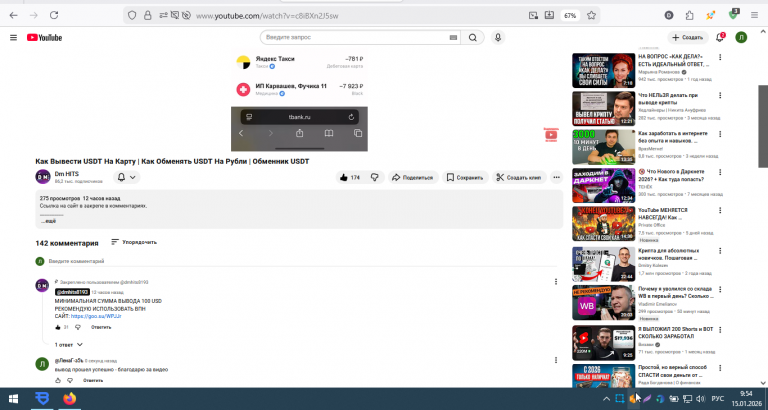Open the 'Упорядочить' sort comments menu
Image resolution: width=768 pixels, height=410 pixels.
click(x=134, y=242)
